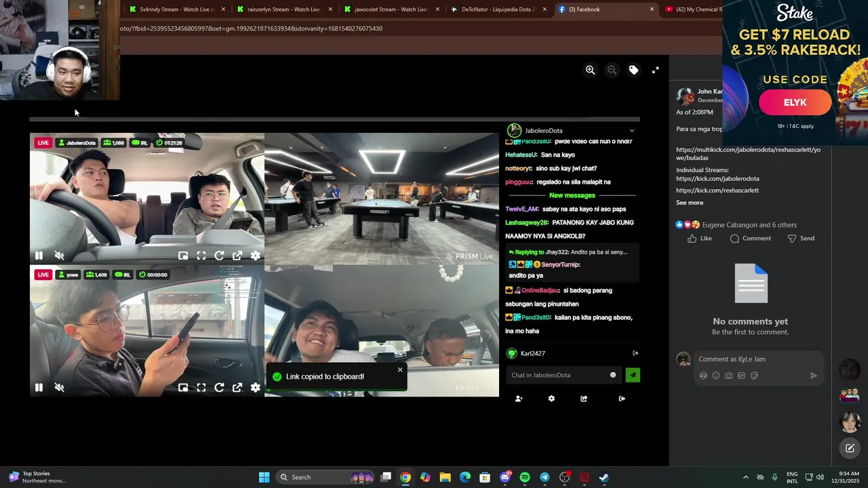868x488 pixels.
Task: Close the (3) Facebook browser tab
Action: (652, 9)
